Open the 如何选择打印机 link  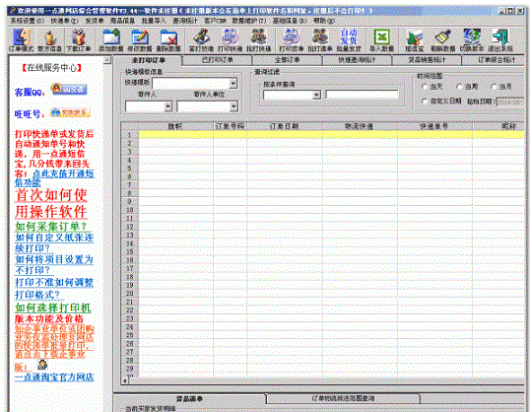tap(53, 308)
